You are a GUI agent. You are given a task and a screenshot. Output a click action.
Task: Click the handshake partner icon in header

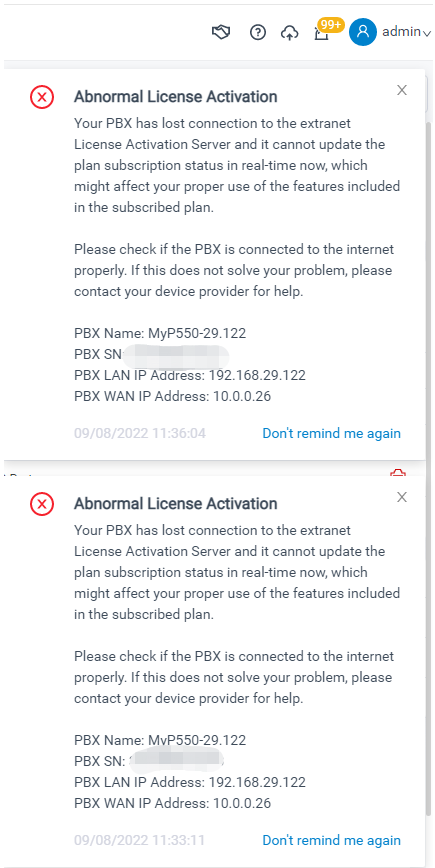point(221,33)
